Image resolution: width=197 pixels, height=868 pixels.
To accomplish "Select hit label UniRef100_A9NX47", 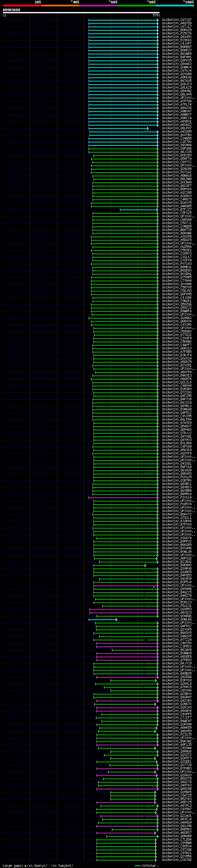I will point(177,111).
